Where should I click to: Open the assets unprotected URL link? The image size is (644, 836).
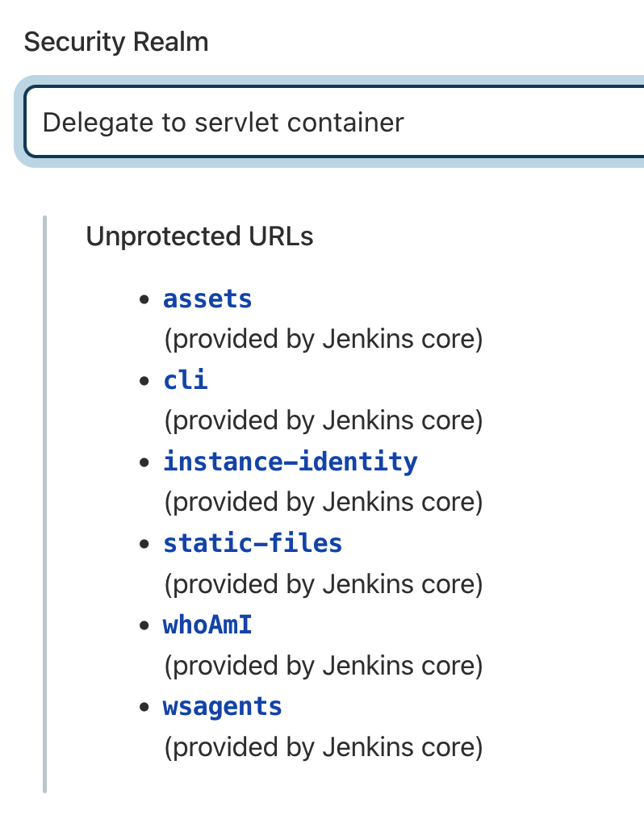pos(207,299)
